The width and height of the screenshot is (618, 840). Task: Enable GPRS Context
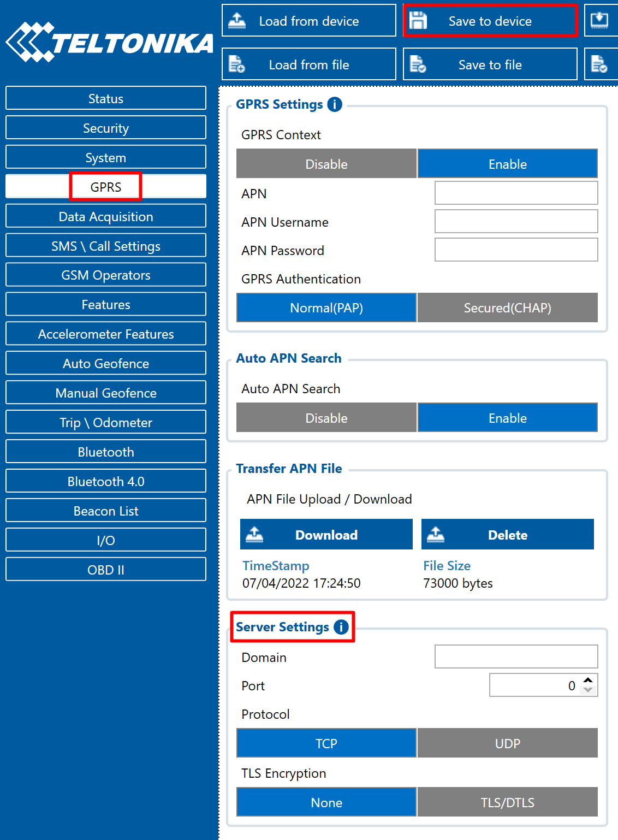[x=507, y=164]
